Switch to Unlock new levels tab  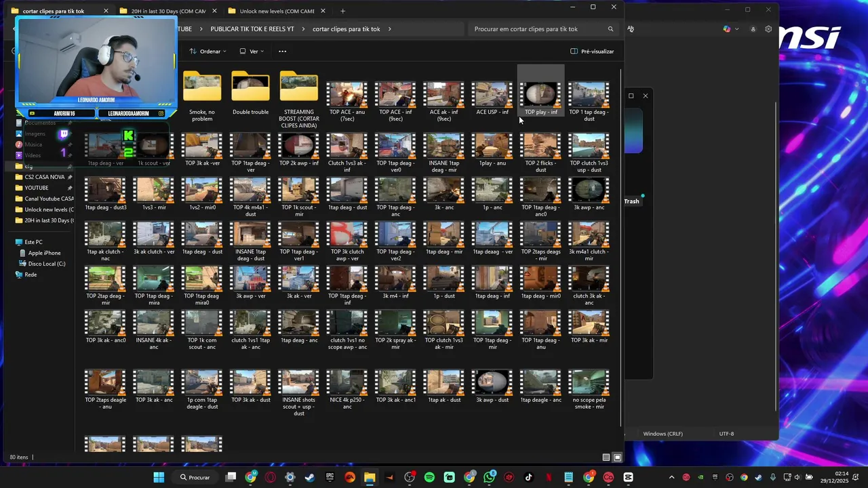point(277,11)
